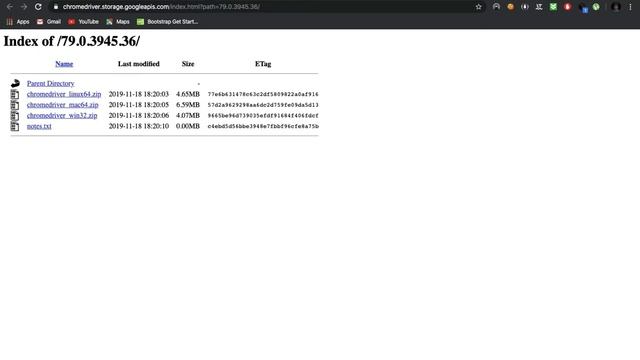The image size is (640, 360).
Task: Open the white stacked-lines extension icon
Action: (x=539, y=7)
